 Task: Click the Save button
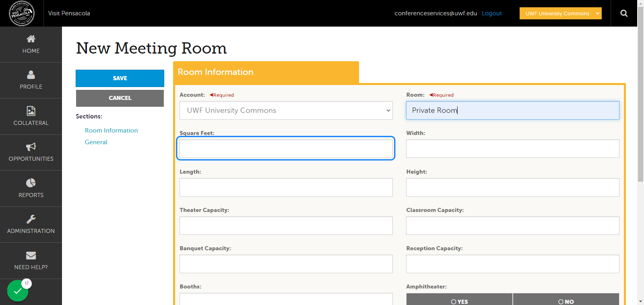(x=120, y=78)
